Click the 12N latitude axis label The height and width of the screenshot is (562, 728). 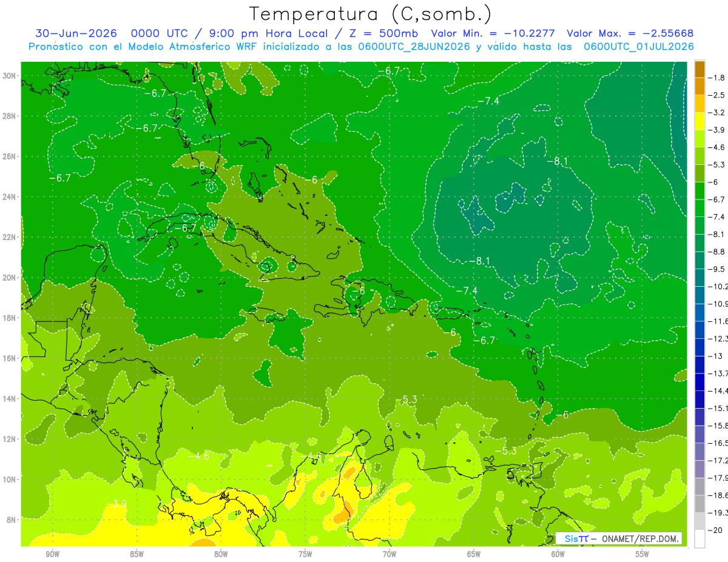point(10,439)
